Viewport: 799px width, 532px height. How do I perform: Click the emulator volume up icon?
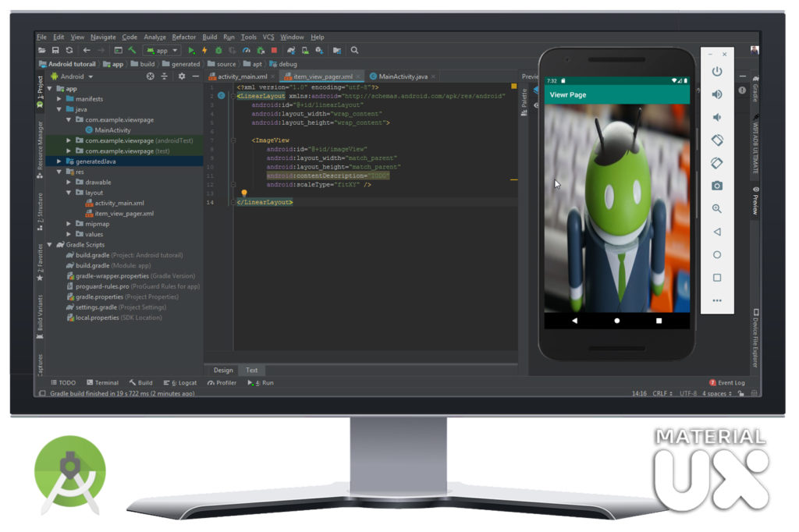717,94
